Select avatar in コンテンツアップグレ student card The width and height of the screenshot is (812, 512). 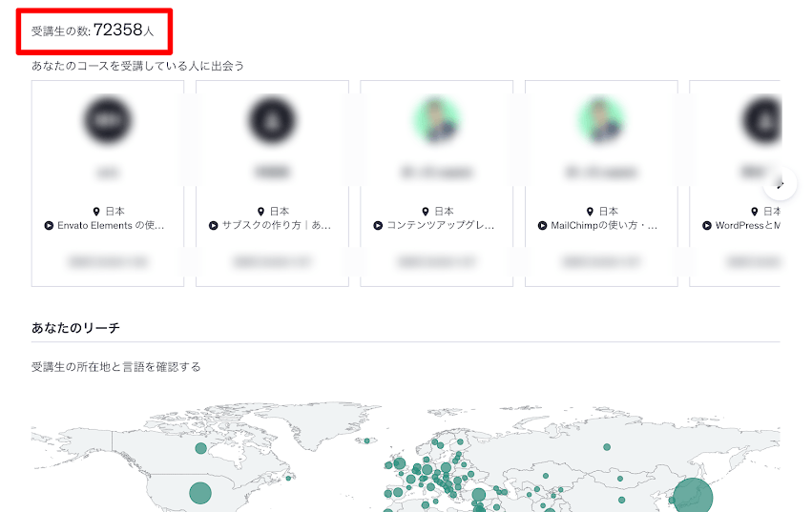point(437,120)
